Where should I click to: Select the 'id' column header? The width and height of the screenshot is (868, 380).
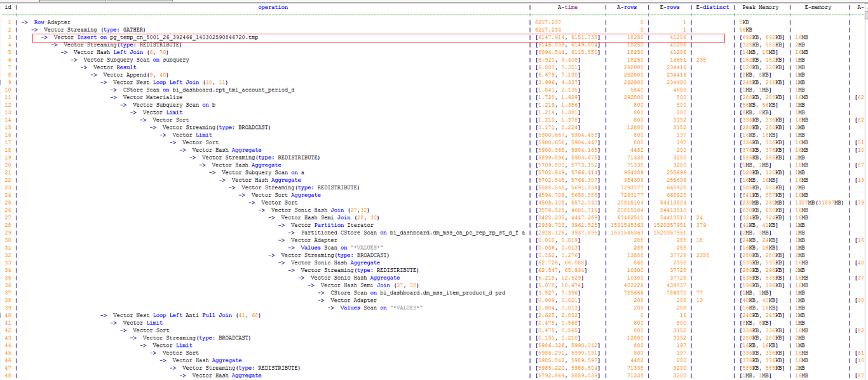pos(8,7)
